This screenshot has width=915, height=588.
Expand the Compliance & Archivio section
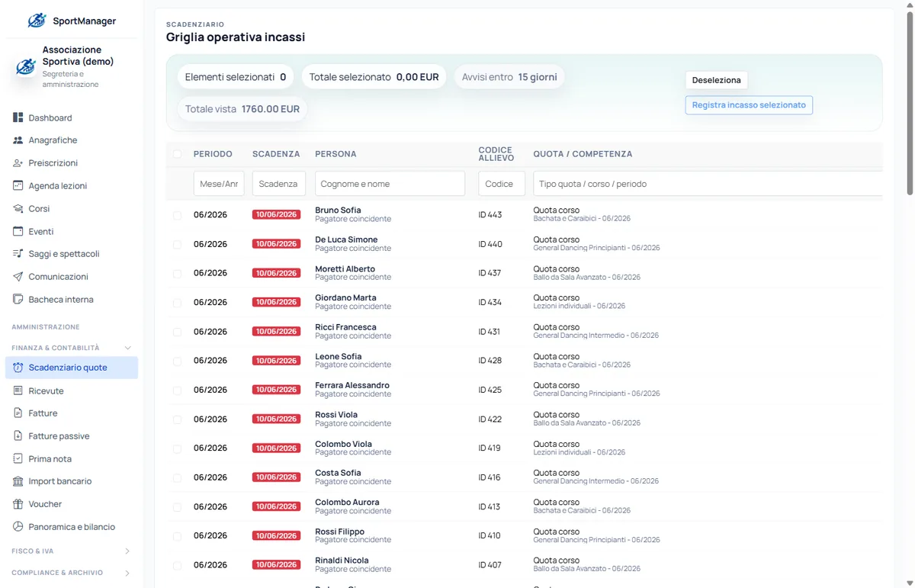[x=127, y=573]
